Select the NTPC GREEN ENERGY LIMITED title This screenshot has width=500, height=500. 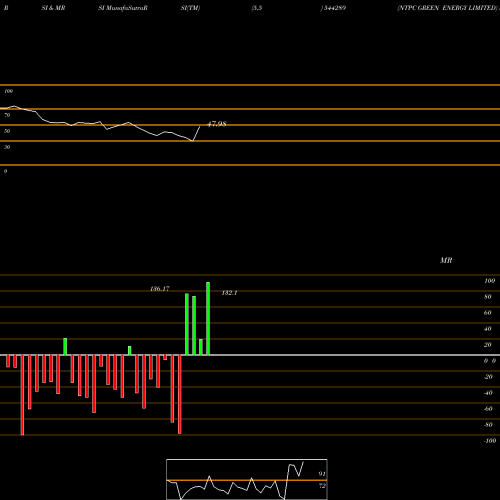pyautogui.click(x=447, y=8)
